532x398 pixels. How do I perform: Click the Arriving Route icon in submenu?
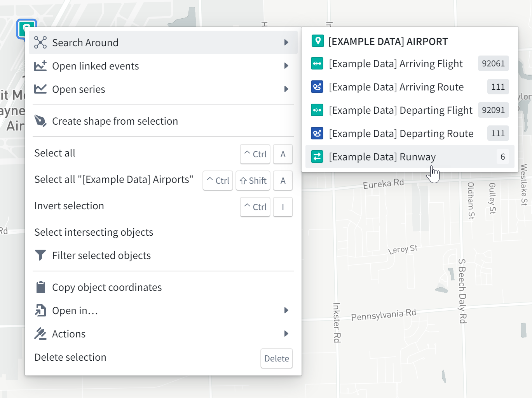317,87
